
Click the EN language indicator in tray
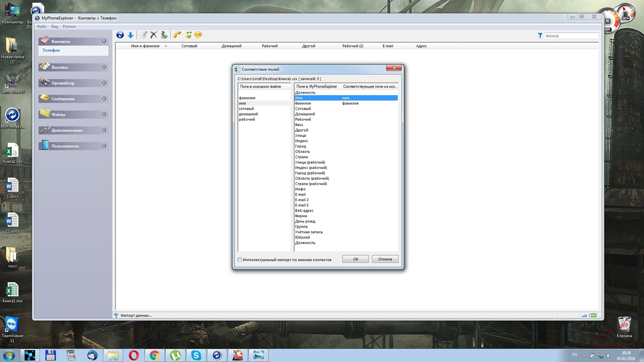pyautogui.click(x=574, y=355)
